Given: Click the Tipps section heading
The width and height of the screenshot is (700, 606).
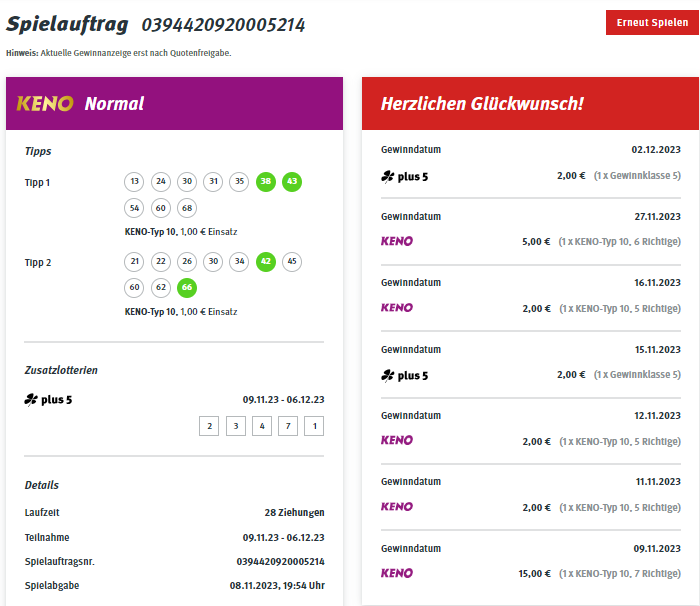Looking at the screenshot, I should (38, 151).
